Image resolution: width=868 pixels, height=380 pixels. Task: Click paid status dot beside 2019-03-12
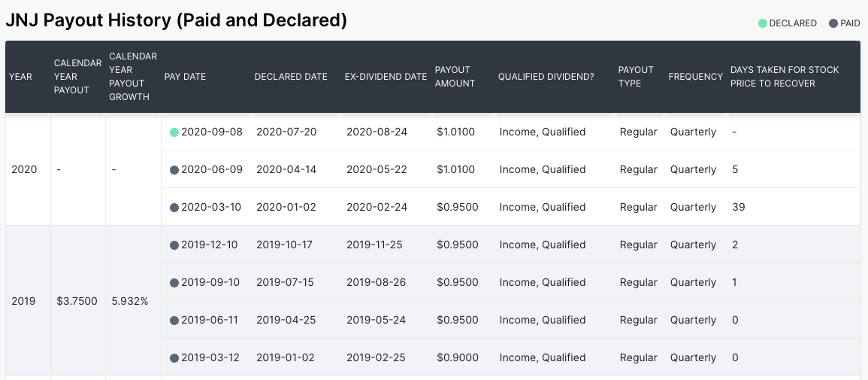click(174, 357)
